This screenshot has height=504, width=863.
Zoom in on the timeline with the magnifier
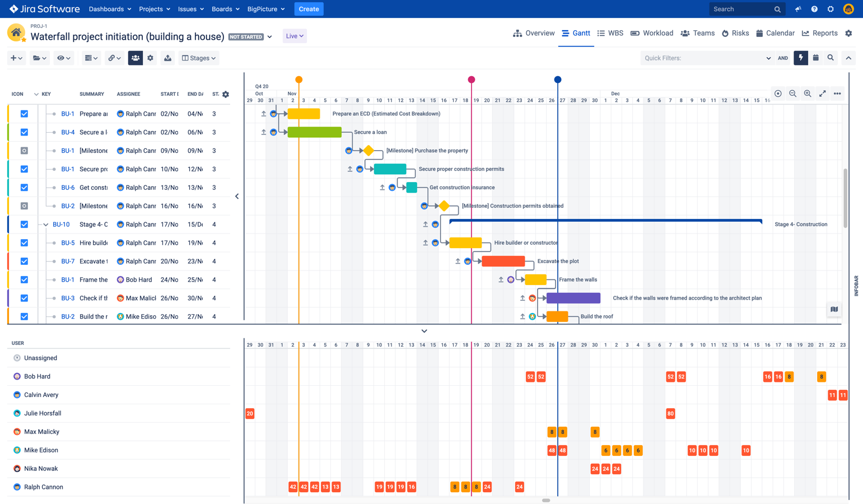pyautogui.click(x=808, y=94)
